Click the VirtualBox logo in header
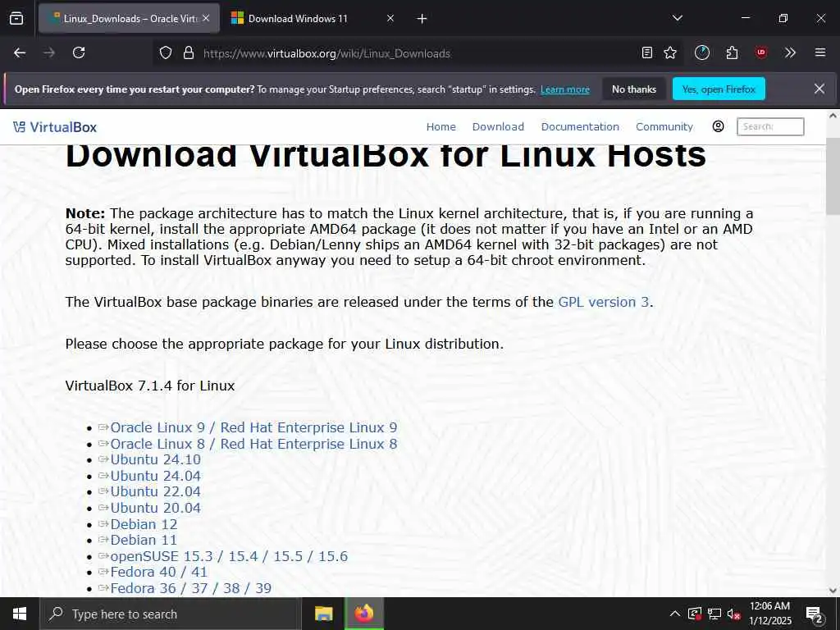 click(55, 127)
